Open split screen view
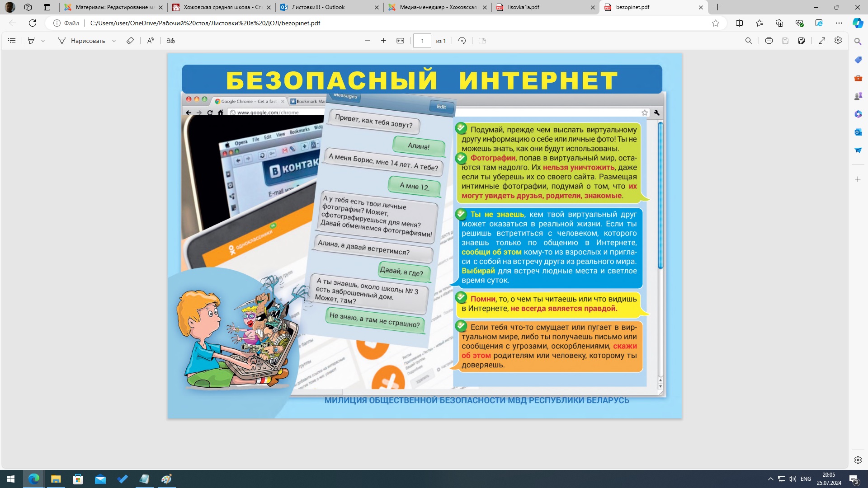Screen dimensions: 868x488 pyautogui.click(x=740, y=23)
